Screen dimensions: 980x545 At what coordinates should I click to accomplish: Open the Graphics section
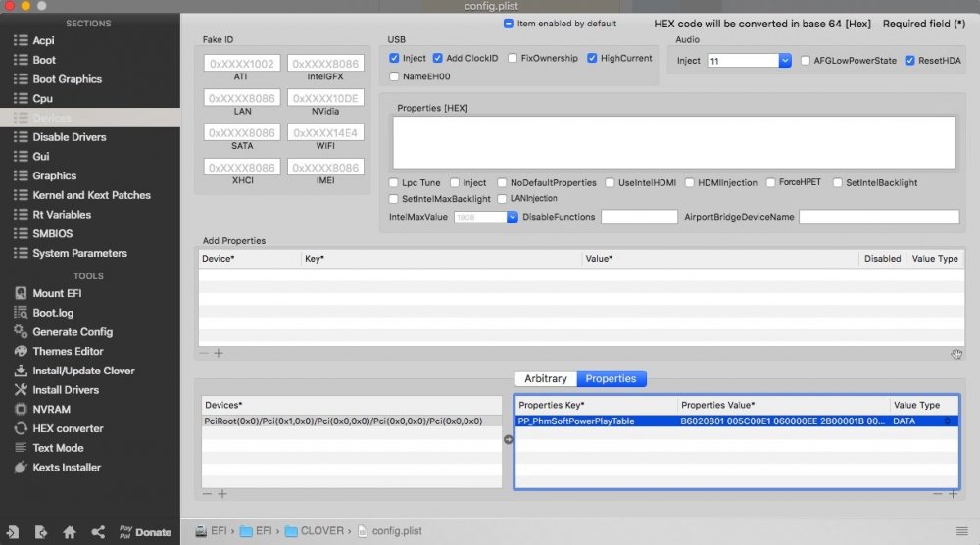(x=54, y=175)
